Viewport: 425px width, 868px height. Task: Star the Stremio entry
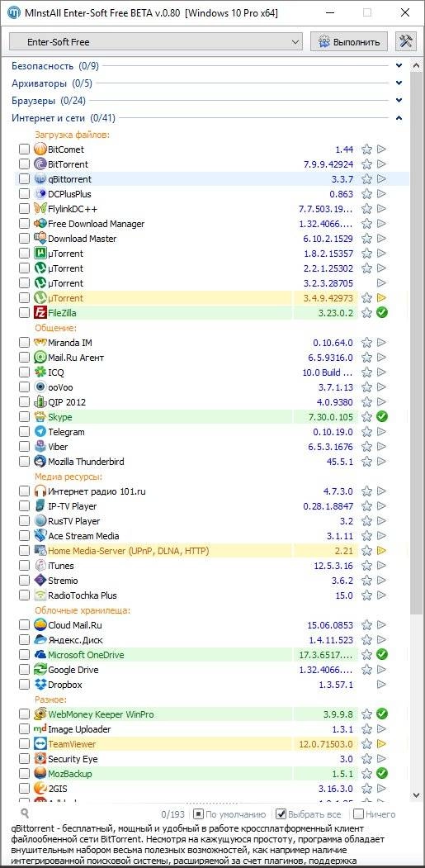coord(366,581)
